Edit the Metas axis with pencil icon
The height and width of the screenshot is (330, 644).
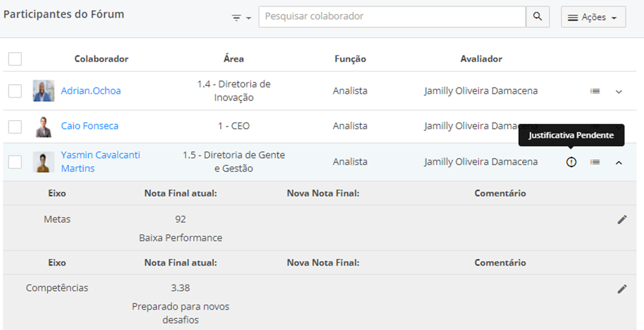[x=622, y=220]
